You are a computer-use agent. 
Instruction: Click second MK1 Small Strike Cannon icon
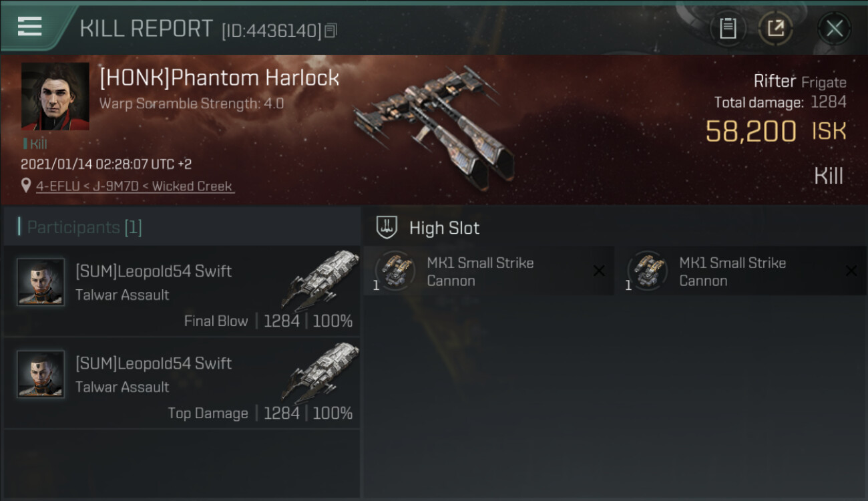click(x=648, y=271)
